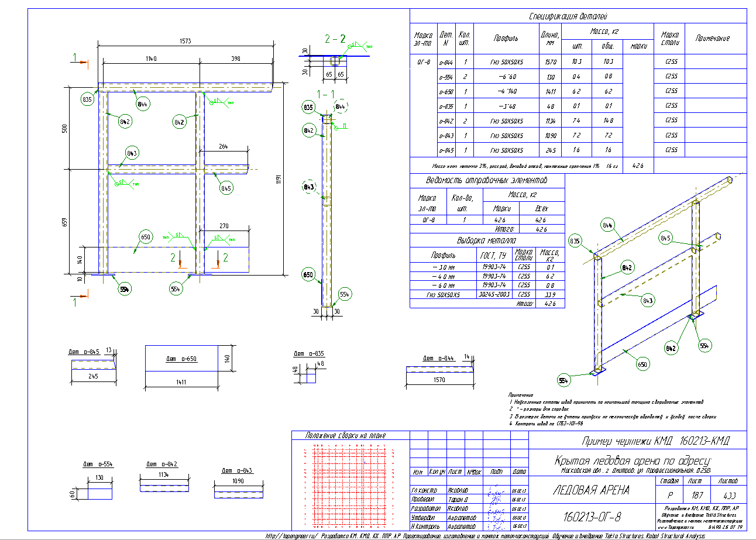Viewport: 756px width, 540px height.
Task: Select the 1191 overall height dimension
Action: [280, 178]
